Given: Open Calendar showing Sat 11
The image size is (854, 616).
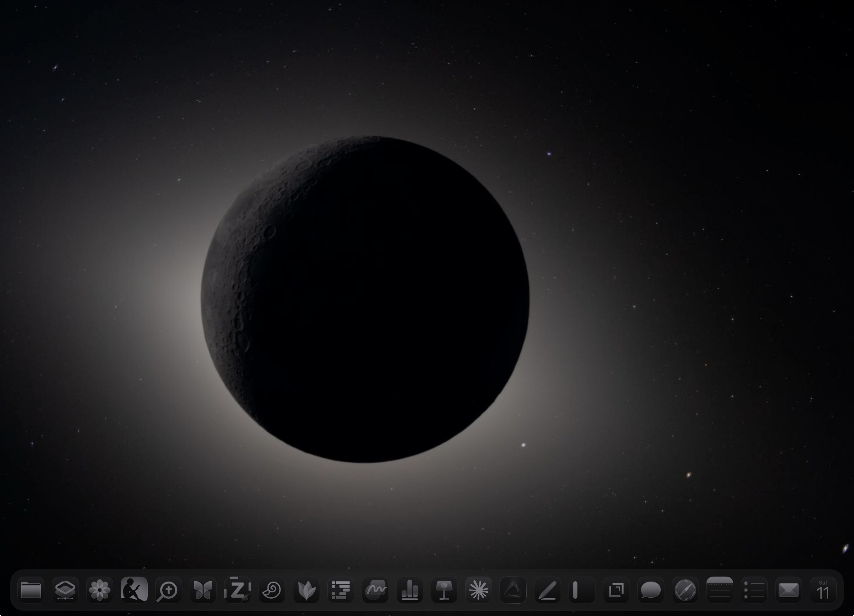Looking at the screenshot, I should [823, 590].
